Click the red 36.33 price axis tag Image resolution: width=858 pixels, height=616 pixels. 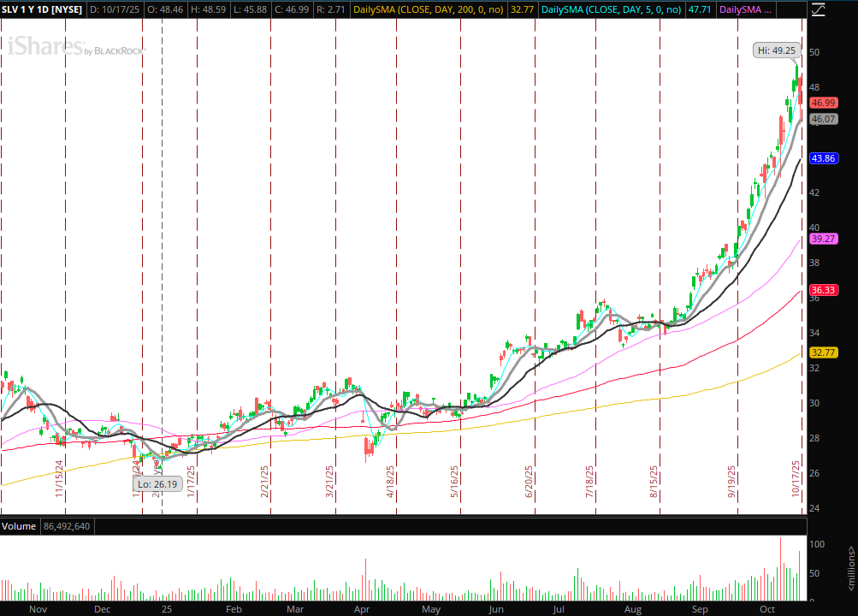click(x=823, y=290)
